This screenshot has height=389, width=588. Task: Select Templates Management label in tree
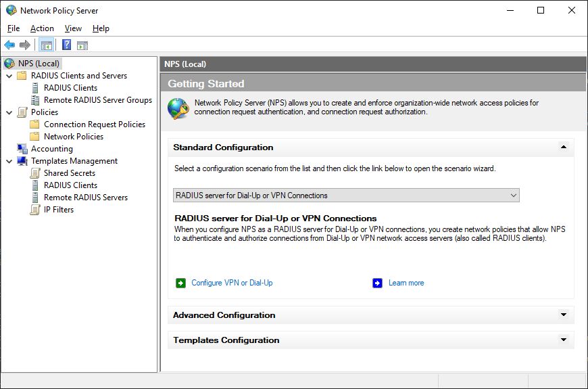point(74,161)
